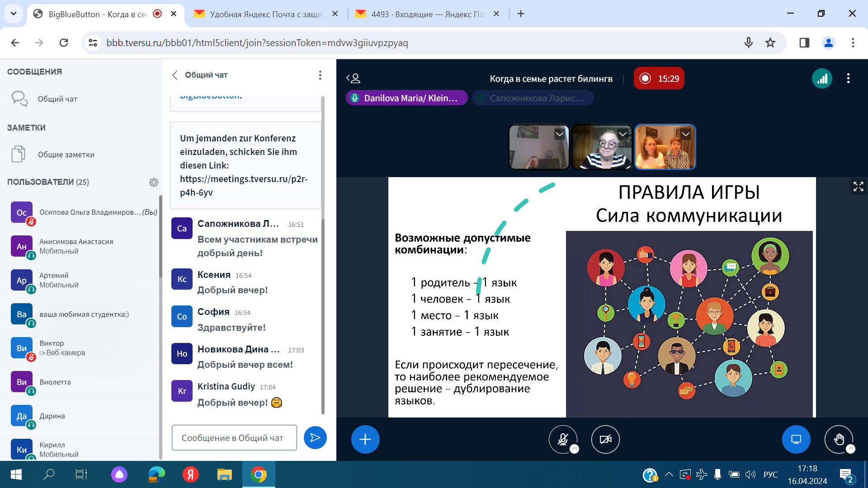The height and width of the screenshot is (488, 868).
Task: Expand dropdown on the first webcam thumbnail
Action: click(x=559, y=134)
